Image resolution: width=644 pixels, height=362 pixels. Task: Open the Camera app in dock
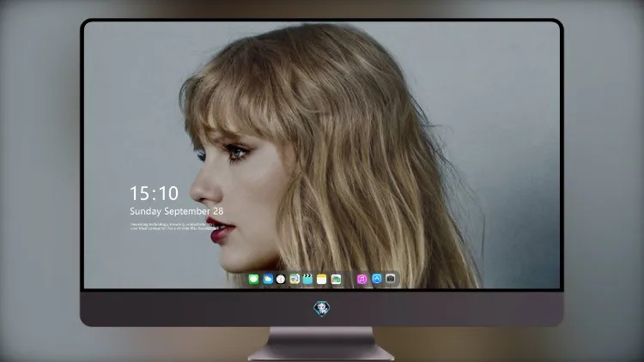pos(391,279)
